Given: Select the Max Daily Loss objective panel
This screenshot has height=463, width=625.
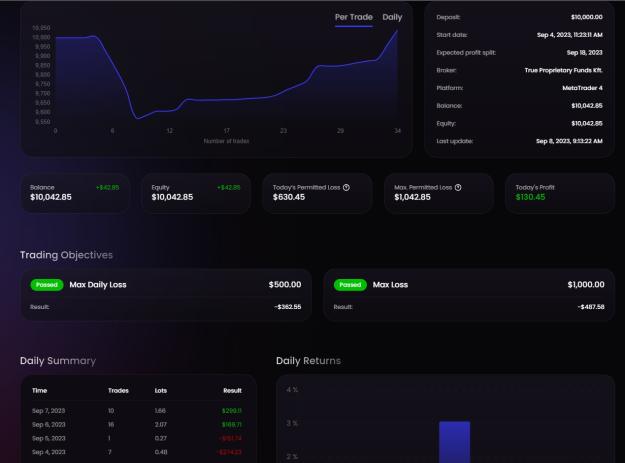Looking at the screenshot, I should 166,295.
